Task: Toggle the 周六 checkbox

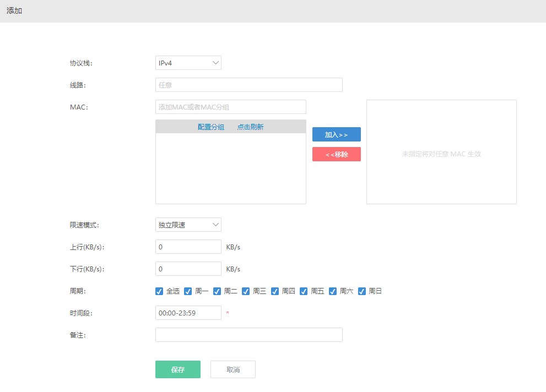Action: coord(333,291)
